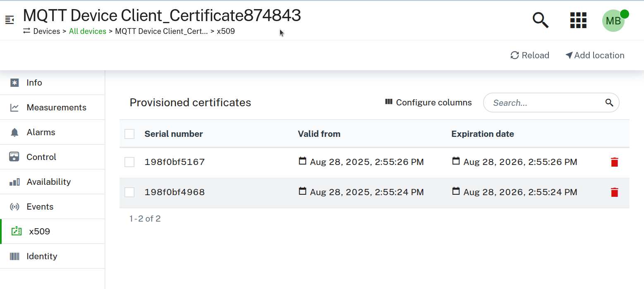Screen dimensions: 644x289
Task: Delete certificate 198f0bf5167 using trash icon
Action: pyautogui.click(x=614, y=162)
